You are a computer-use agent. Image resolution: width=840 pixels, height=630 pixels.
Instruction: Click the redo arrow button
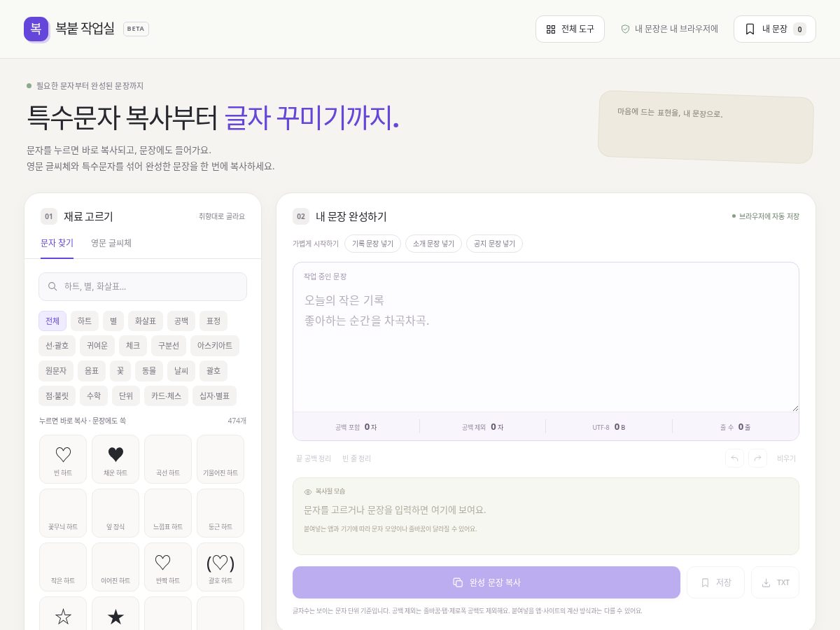757,458
